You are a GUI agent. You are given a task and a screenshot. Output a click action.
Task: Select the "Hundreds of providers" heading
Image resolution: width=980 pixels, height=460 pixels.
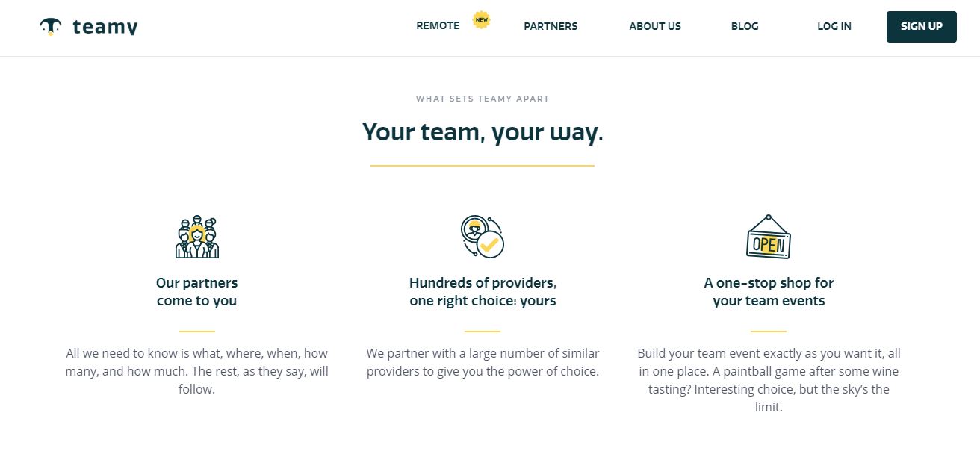(x=483, y=292)
